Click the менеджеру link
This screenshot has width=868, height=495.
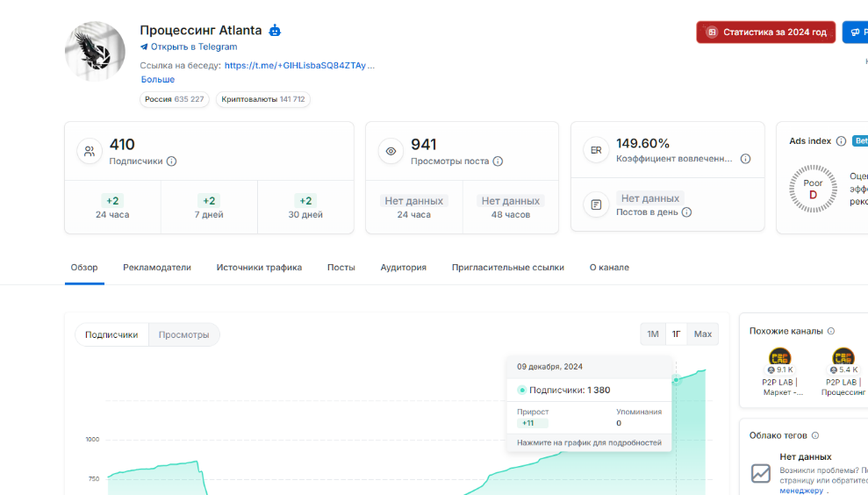click(801, 491)
